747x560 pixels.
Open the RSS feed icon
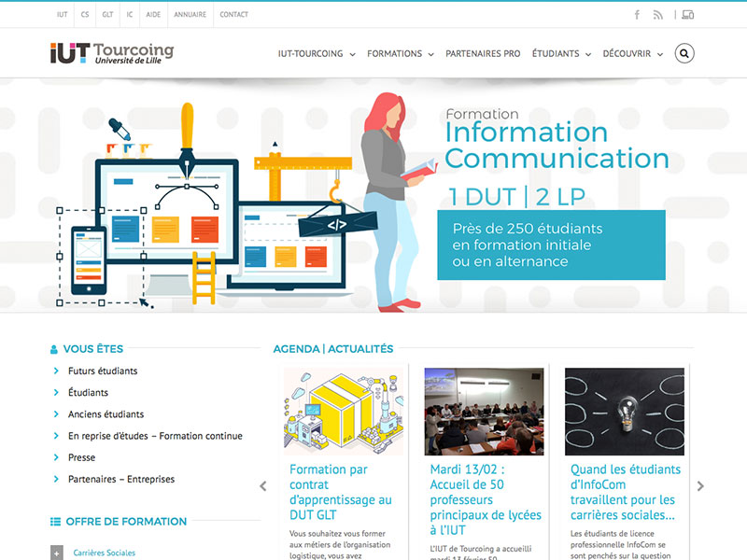coord(658,15)
